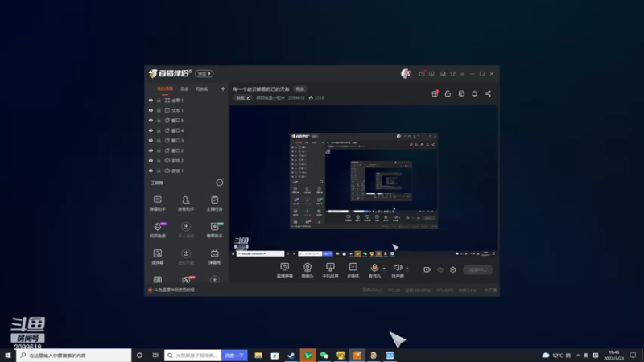Expand microphone options arrow
This screenshot has height=362, width=644.
coord(385,269)
